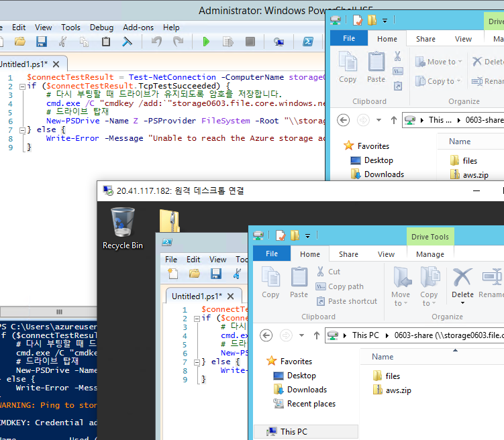This screenshot has width=504, height=440.
Task: Select Recent places in lower Explorer sidebar
Action: click(305, 404)
